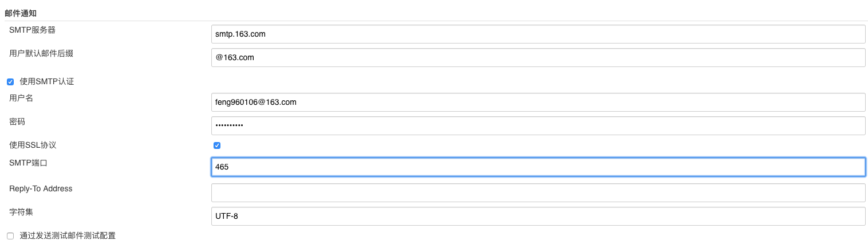Click the 字符集 label
The height and width of the screenshot is (244, 868).
tap(21, 212)
